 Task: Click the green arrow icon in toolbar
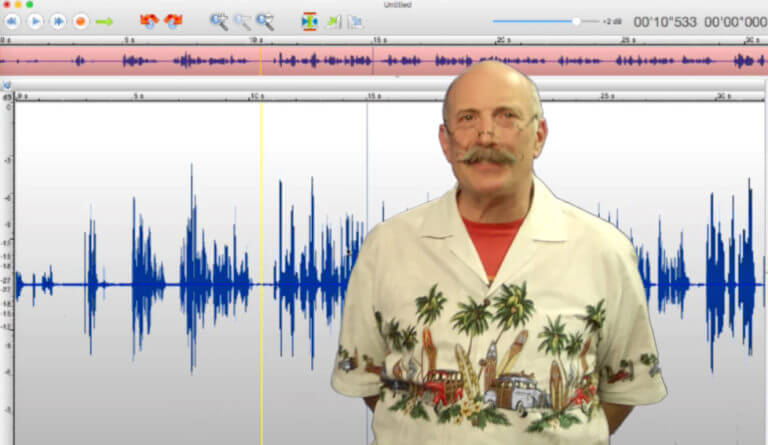pyautogui.click(x=104, y=22)
